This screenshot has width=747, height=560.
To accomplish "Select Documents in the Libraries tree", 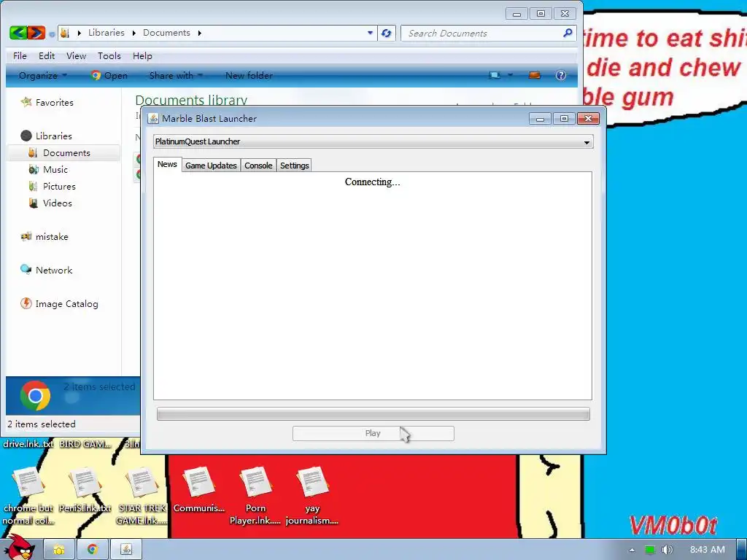I will 64,152.
